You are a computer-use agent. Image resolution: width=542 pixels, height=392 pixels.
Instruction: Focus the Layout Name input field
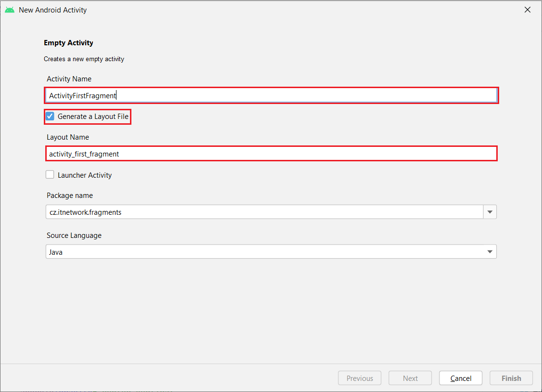(x=271, y=154)
